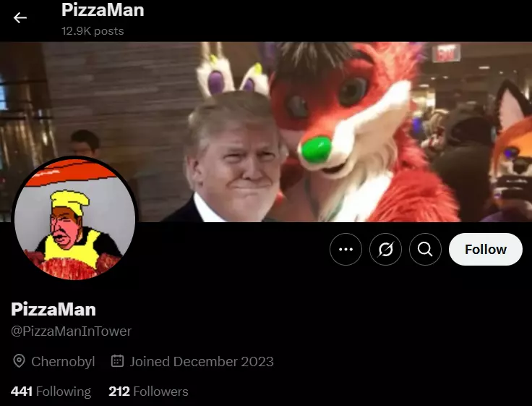Open the pixel-art chef profile picture

(x=74, y=219)
